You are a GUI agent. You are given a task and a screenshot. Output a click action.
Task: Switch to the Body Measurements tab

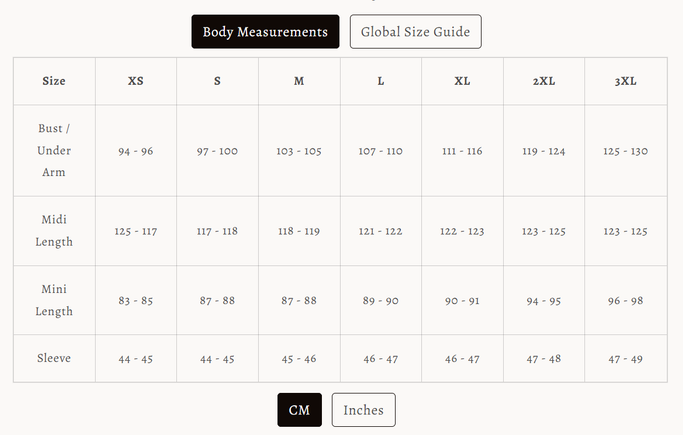(x=265, y=32)
